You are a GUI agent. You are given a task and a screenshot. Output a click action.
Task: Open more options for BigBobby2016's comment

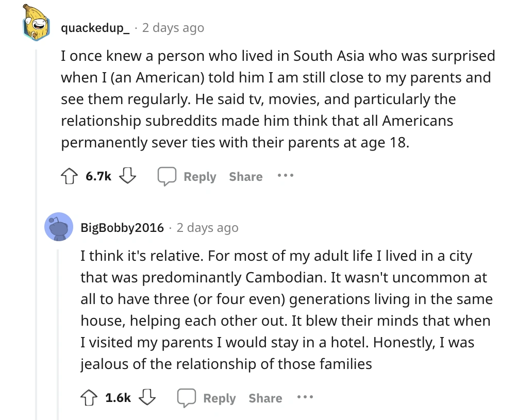pos(306,398)
